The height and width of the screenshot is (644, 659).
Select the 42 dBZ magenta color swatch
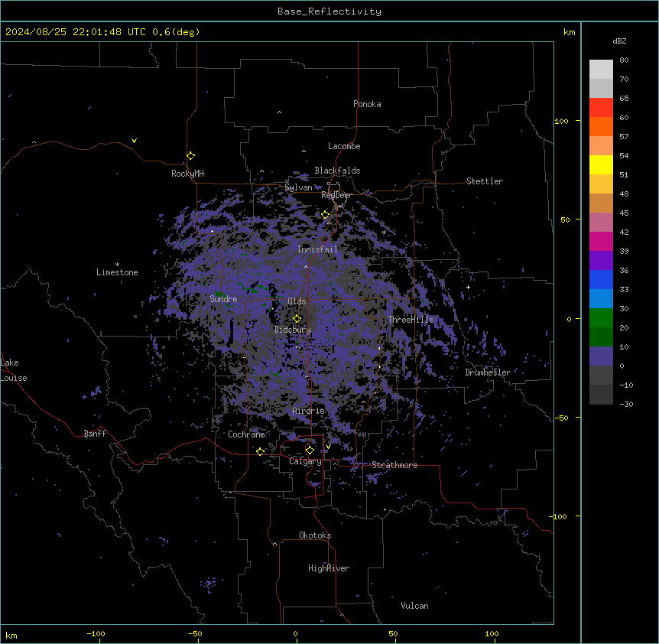[x=601, y=241]
